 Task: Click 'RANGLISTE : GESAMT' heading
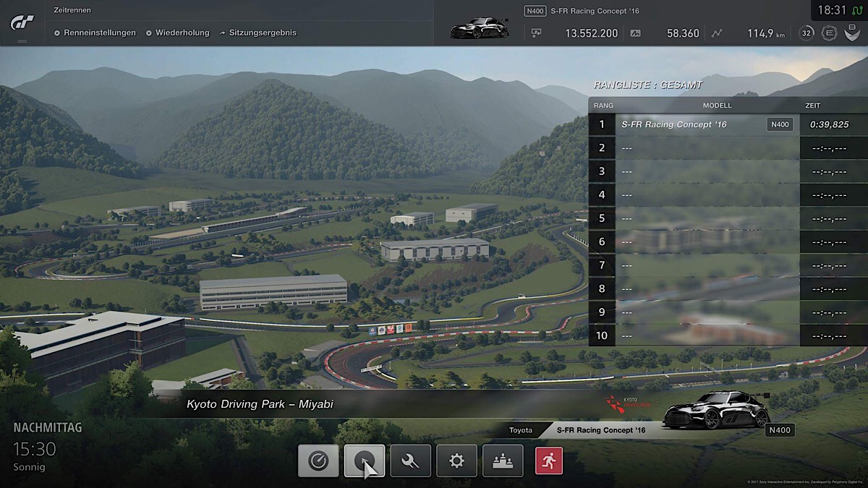[647, 85]
